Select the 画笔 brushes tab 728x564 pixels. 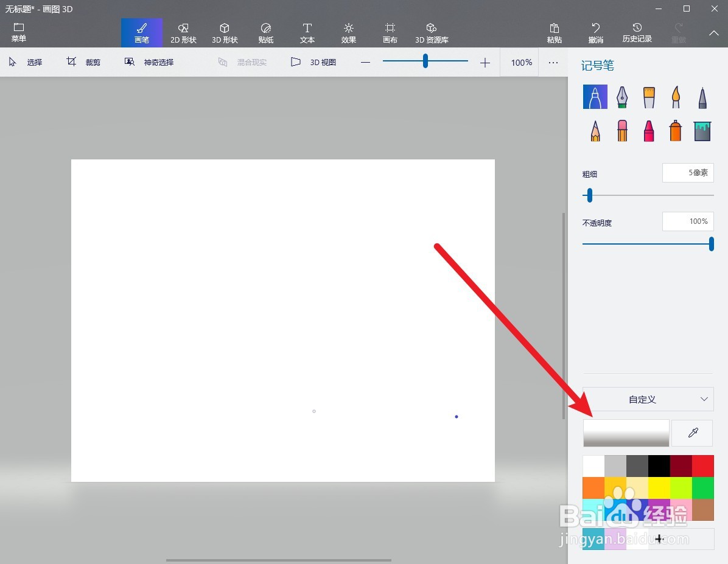142,33
